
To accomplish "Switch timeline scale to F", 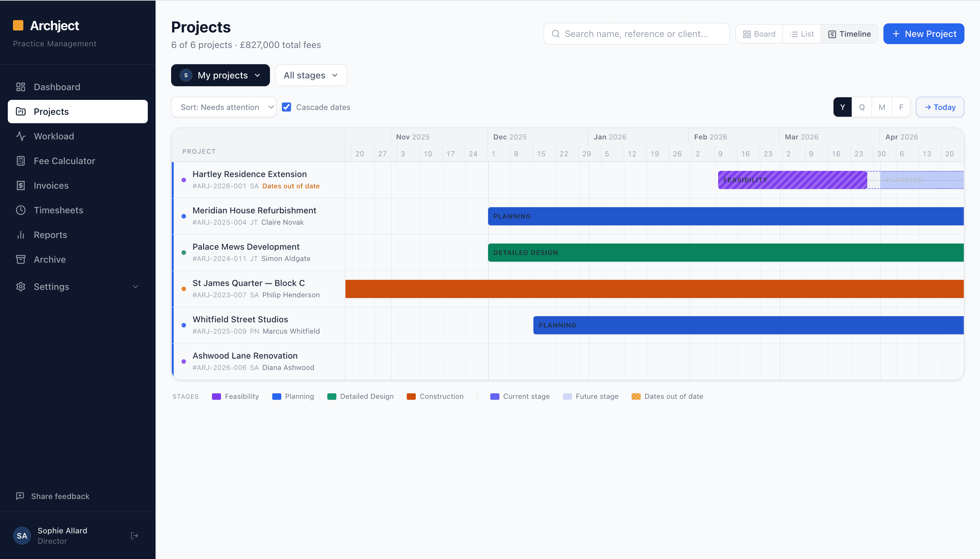I will (901, 107).
